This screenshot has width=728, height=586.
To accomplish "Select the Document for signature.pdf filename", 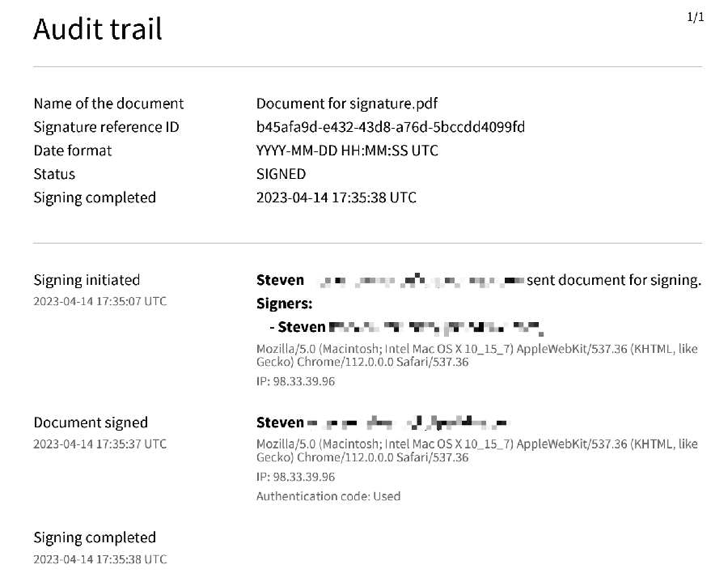I will coord(347,103).
